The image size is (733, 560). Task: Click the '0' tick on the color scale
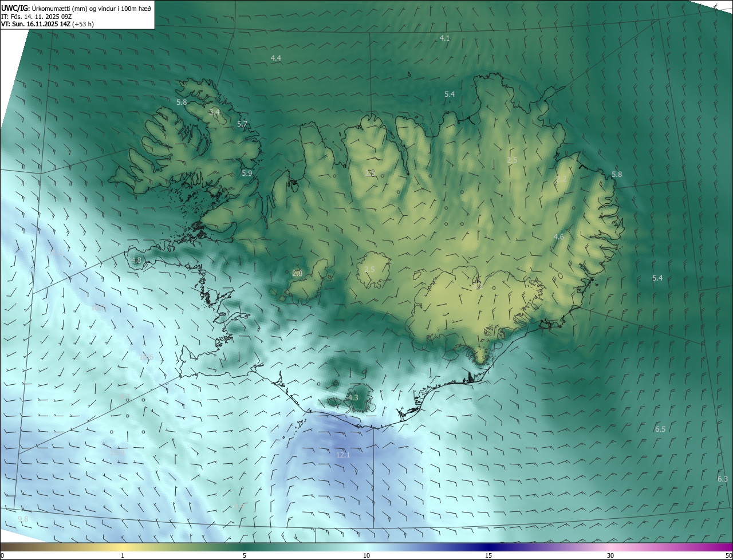tap(2, 556)
